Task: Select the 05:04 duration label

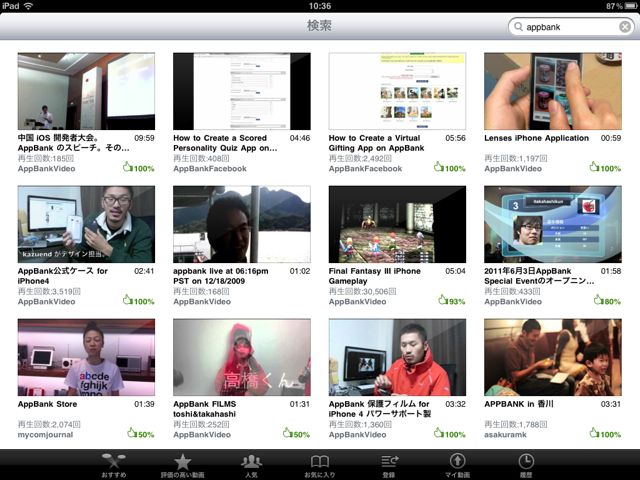Action: coord(456,271)
